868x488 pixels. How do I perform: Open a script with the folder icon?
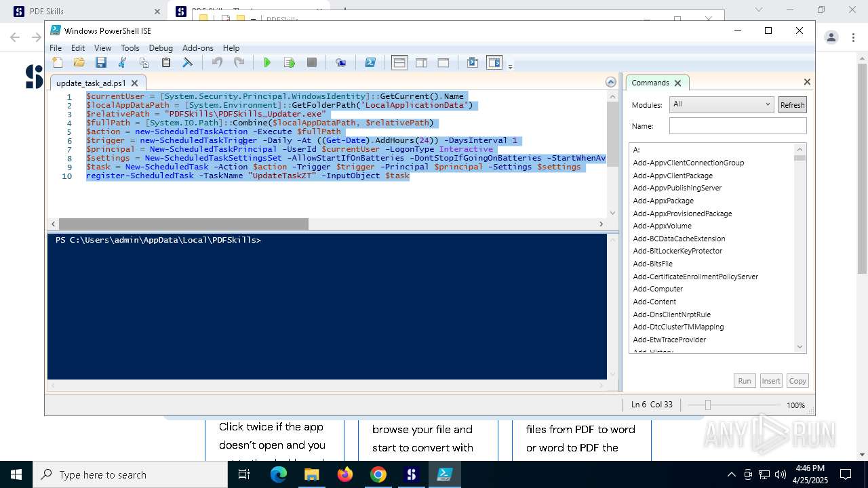[x=79, y=63]
